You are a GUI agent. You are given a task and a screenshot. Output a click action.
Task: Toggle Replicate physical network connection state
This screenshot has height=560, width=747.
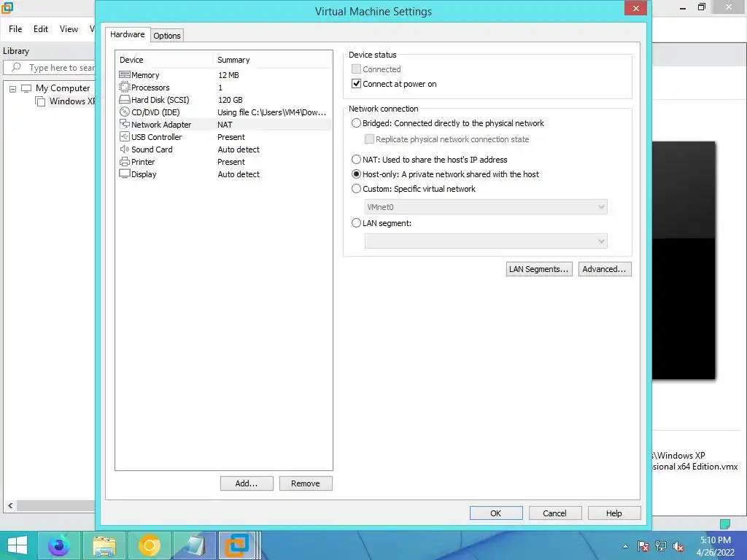[x=369, y=139]
